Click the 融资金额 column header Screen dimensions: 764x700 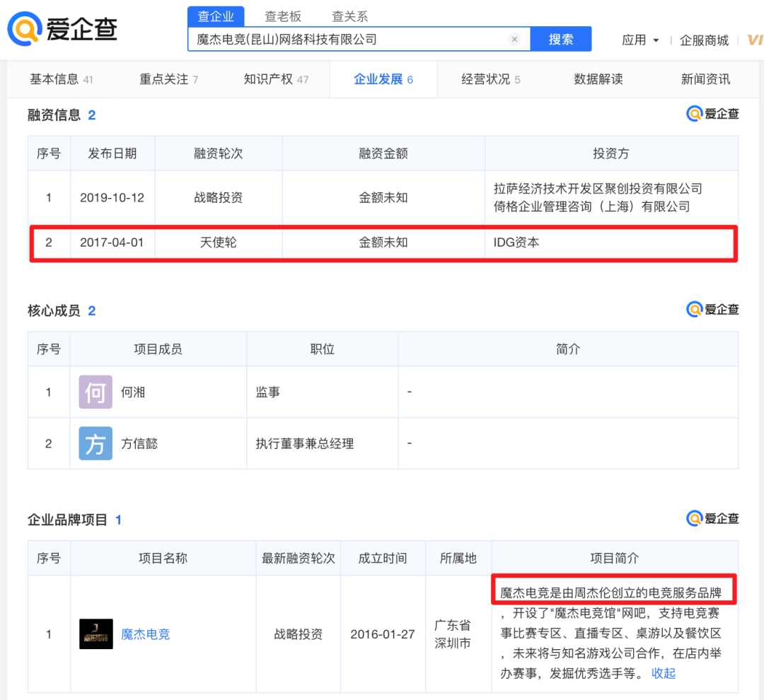coord(383,153)
